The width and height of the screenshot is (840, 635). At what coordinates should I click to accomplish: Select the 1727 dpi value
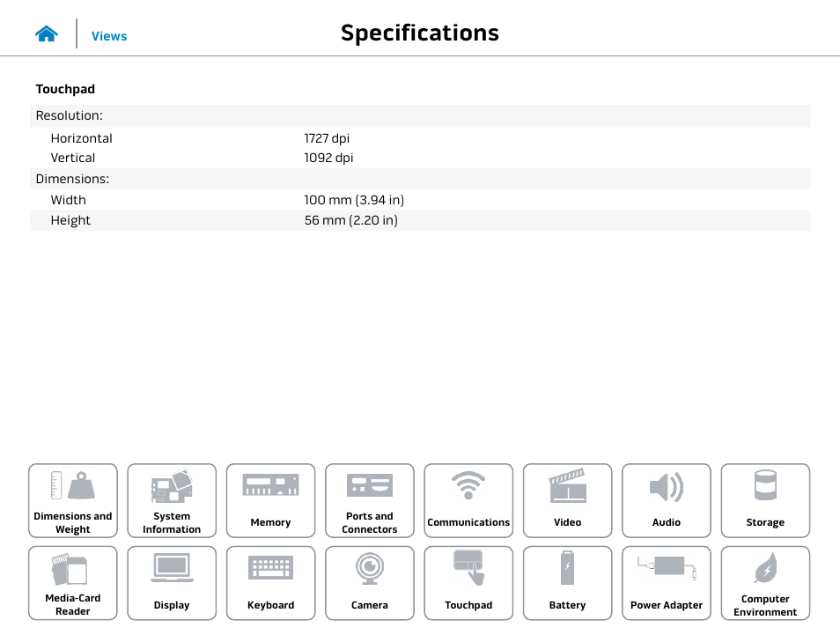pos(327,138)
